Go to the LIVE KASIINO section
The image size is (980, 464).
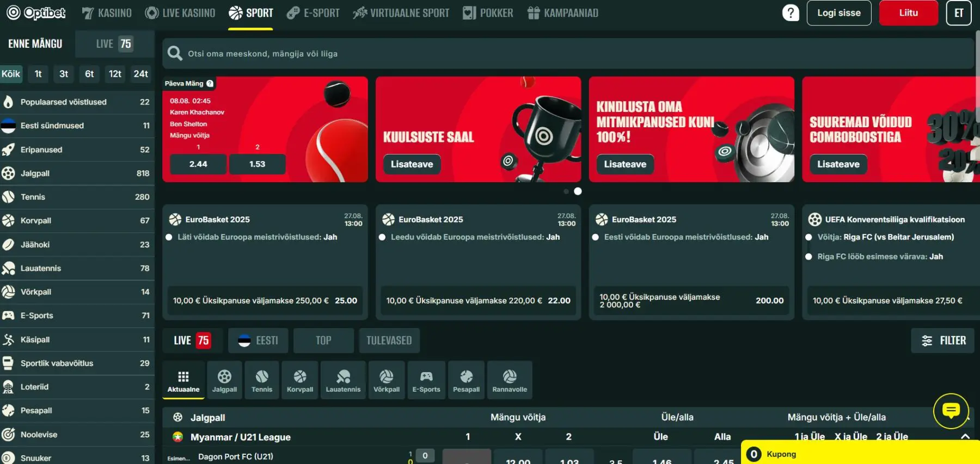pos(180,13)
